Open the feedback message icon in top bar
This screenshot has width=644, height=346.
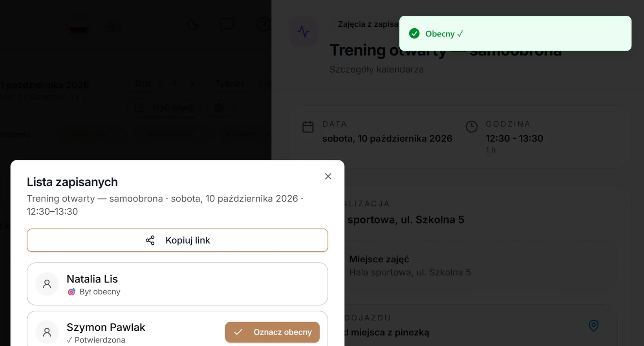click(227, 24)
